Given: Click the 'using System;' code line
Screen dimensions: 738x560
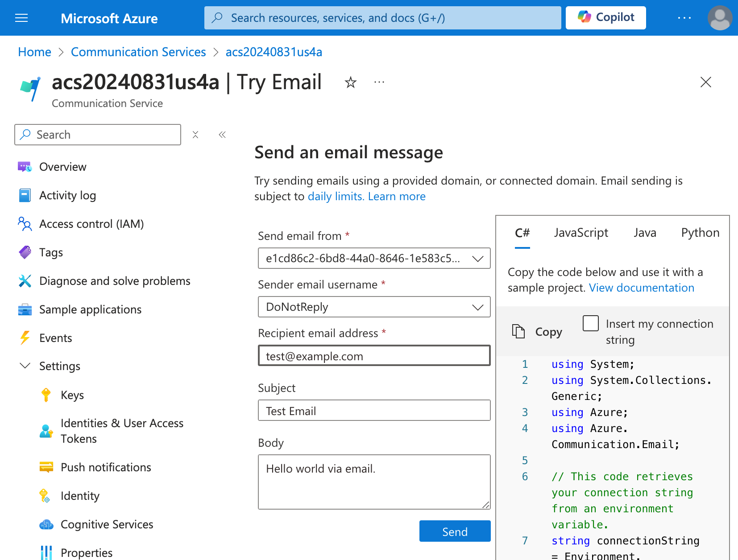Looking at the screenshot, I should pyautogui.click(x=593, y=364).
